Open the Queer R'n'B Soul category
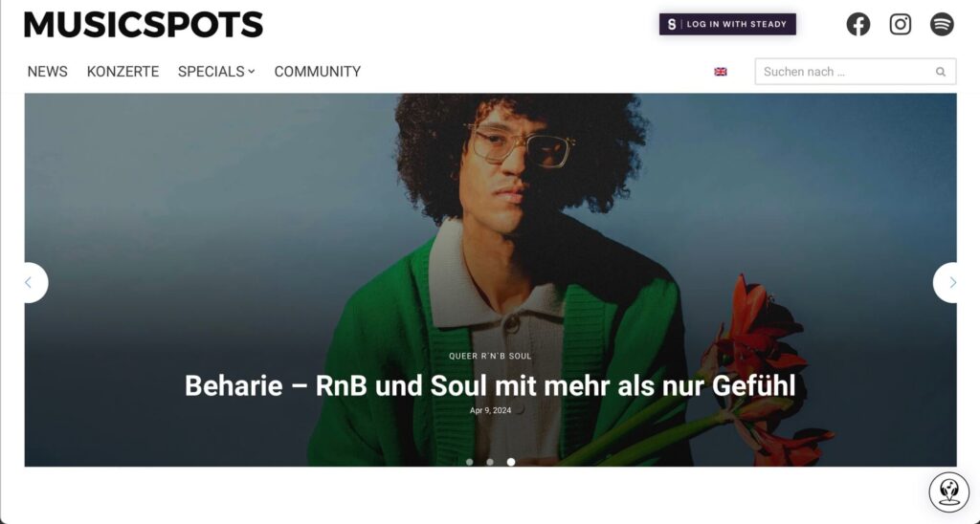 [x=490, y=356]
